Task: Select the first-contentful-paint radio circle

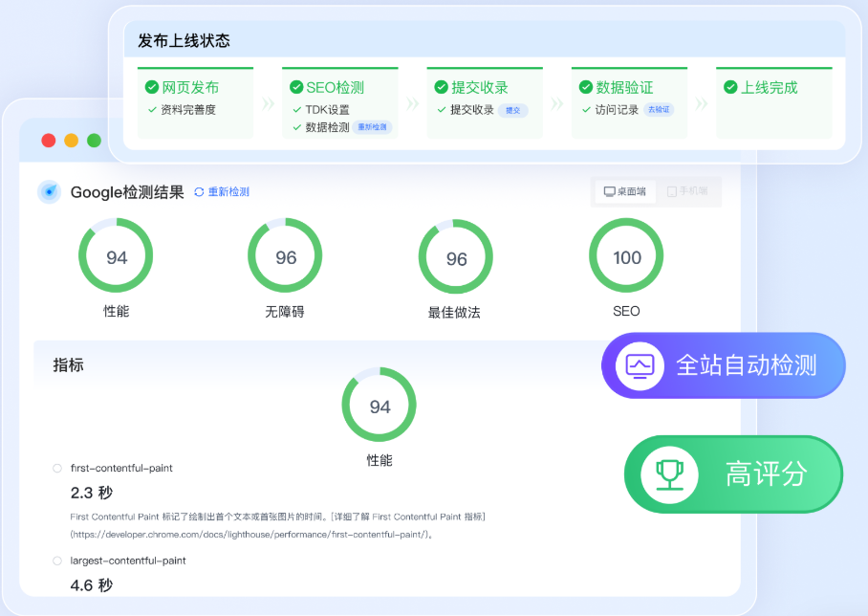Action: [x=57, y=469]
